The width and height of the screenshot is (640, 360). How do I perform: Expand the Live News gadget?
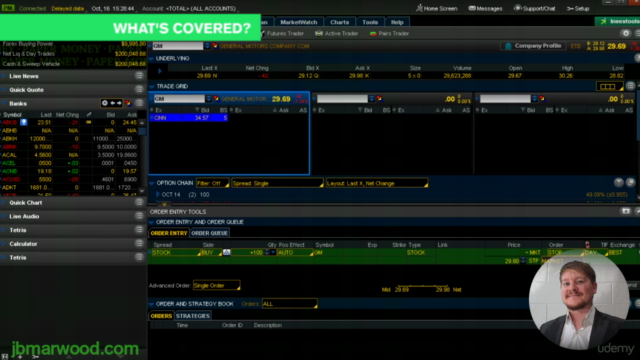pos(4,76)
